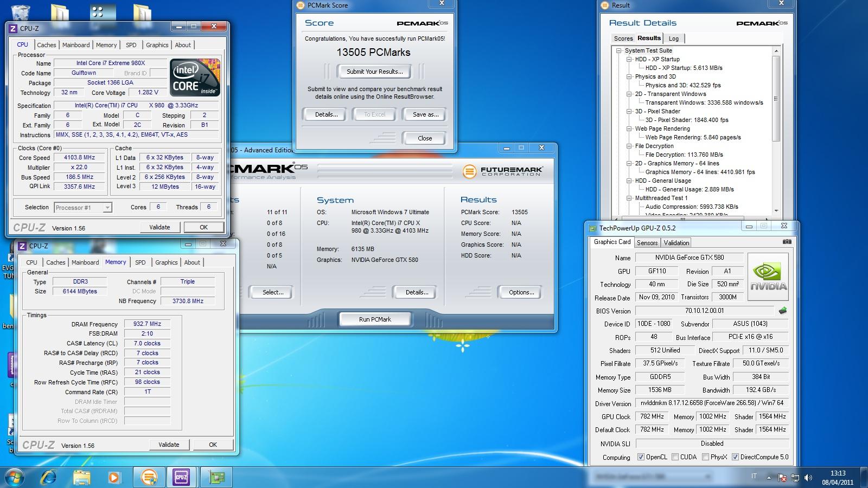The image size is (868, 488).
Task: Click OK in the CPU-Z Memory tab window
Action: pos(213,445)
